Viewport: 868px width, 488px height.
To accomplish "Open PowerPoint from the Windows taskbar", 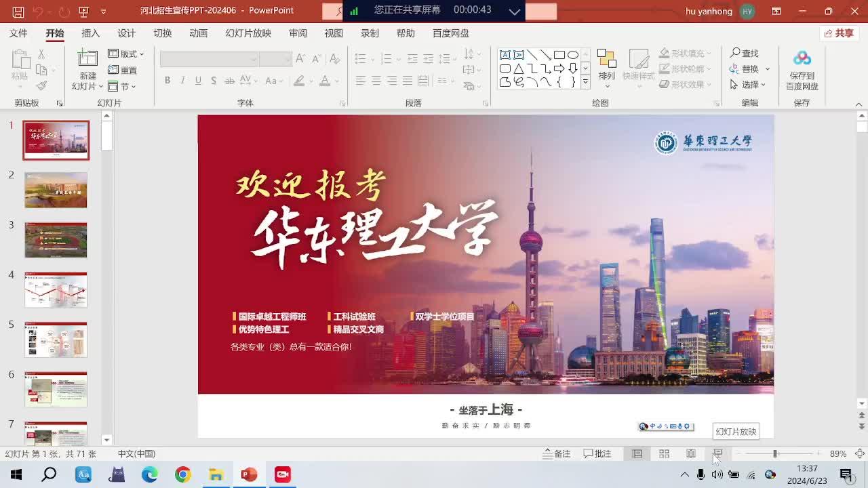I will pos(250,474).
